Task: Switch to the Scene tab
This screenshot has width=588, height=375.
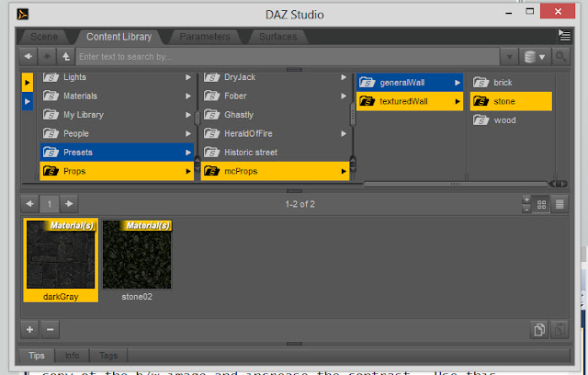Action: coord(44,37)
